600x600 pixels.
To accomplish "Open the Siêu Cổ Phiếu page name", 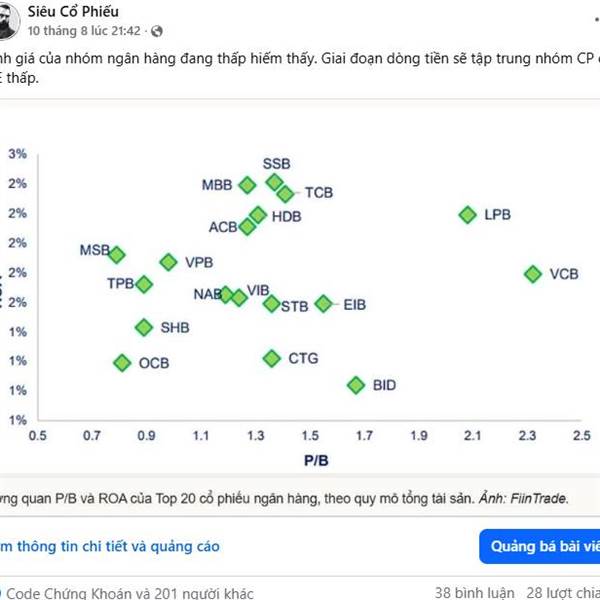I will [73, 11].
